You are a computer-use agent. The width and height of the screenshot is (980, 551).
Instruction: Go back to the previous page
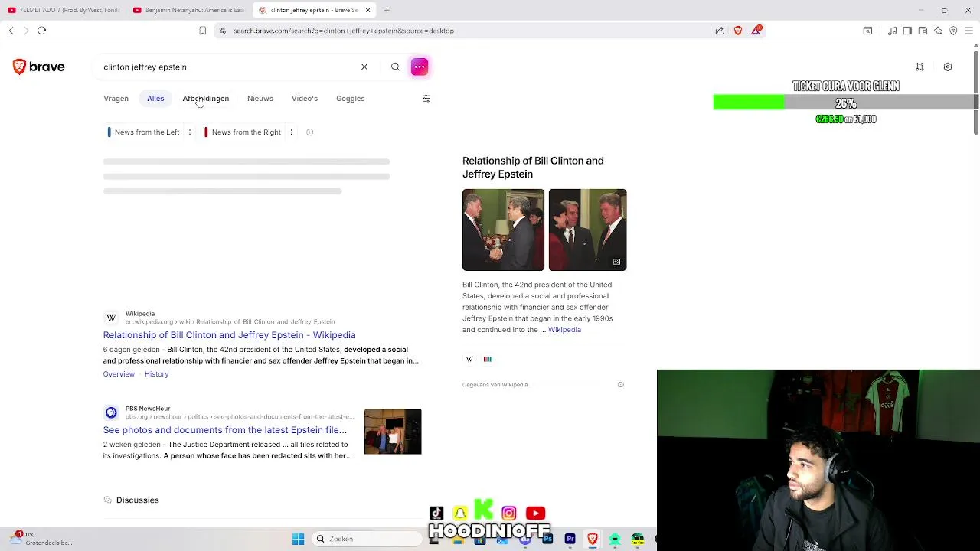(11, 31)
